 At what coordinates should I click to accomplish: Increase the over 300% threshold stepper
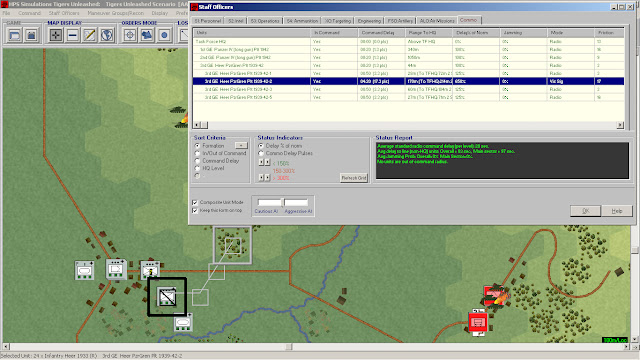(267, 178)
